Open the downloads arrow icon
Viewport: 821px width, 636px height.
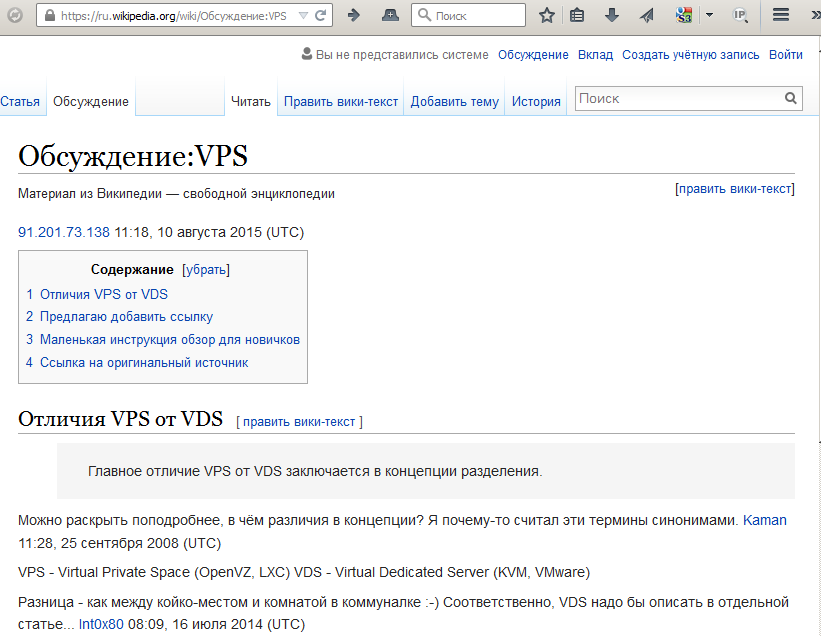click(612, 15)
